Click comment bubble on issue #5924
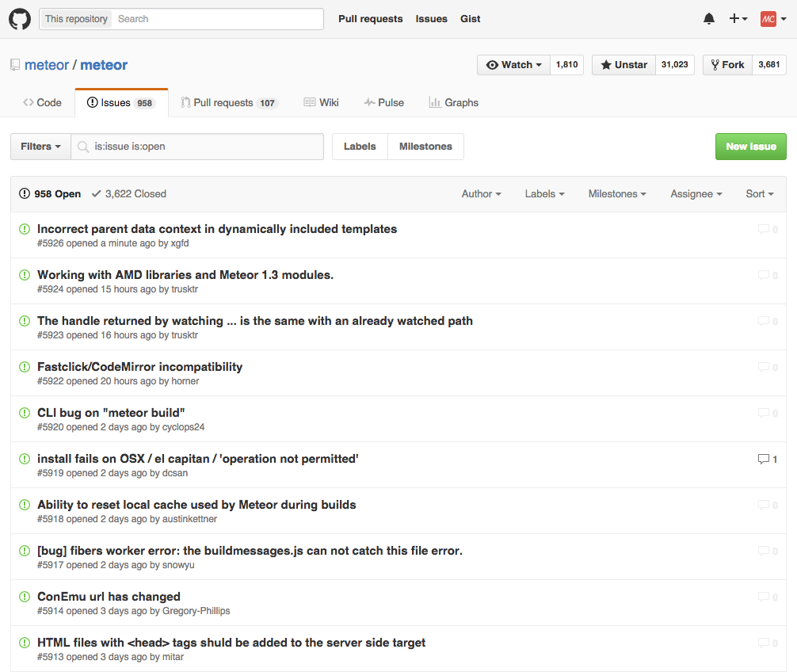This screenshot has width=797, height=672. (768, 275)
